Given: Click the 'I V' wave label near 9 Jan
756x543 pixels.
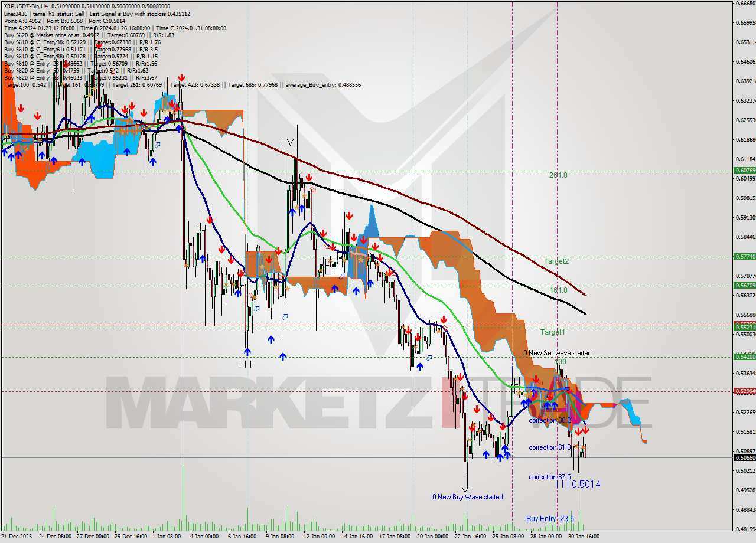Looking at the screenshot, I should point(288,142).
